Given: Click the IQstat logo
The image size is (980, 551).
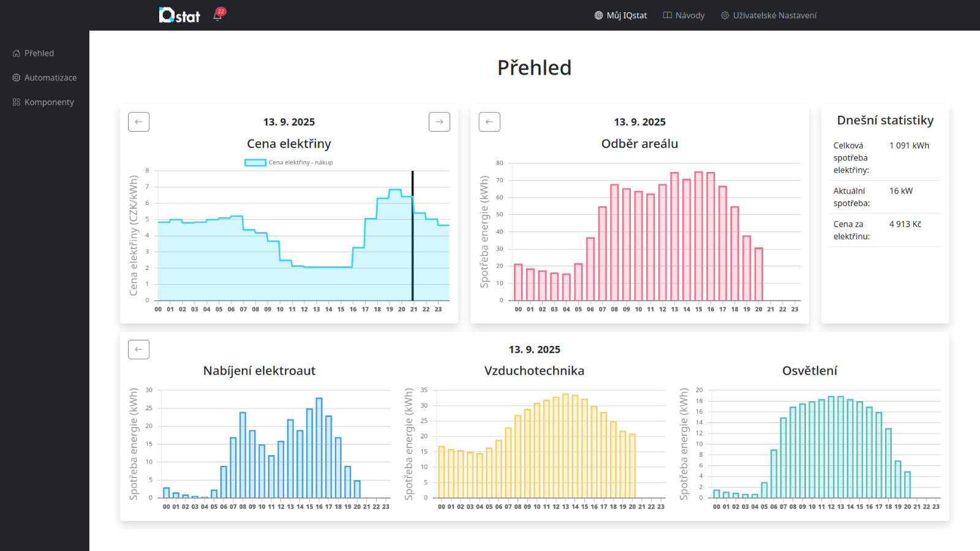Looking at the screenshot, I should (179, 15).
